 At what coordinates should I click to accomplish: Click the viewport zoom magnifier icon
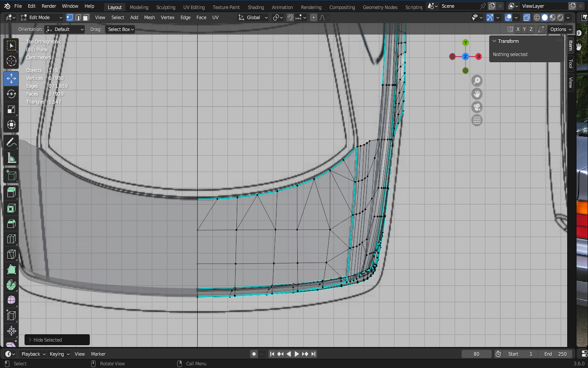(x=477, y=81)
